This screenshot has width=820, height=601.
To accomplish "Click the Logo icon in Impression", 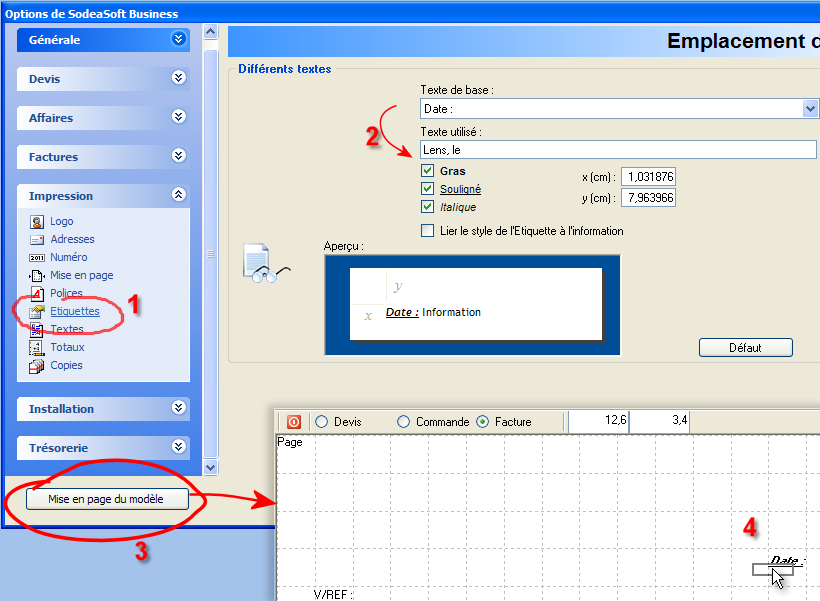I will (x=37, y=222).
